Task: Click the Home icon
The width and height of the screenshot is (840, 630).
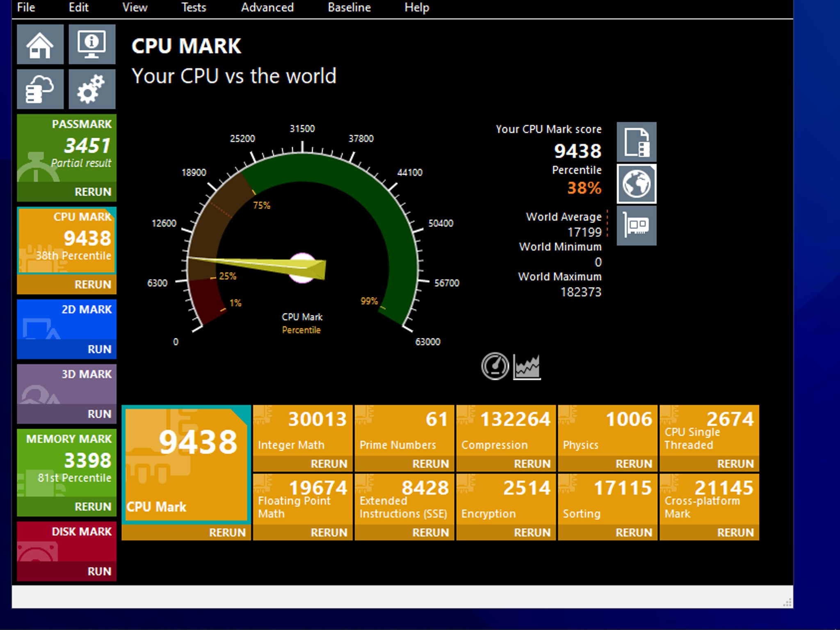Action: (x=40, y=45)
